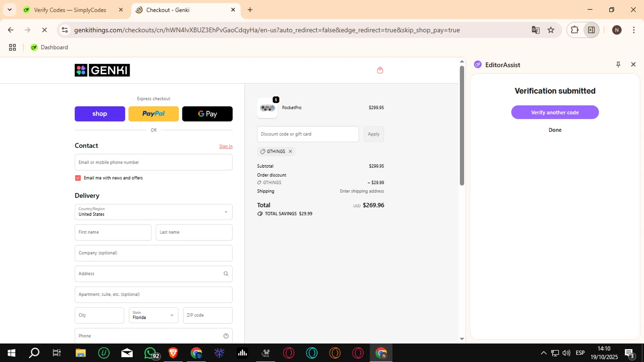Open the apps grid in bookmarks bar
The width and height of the screenshot is (644, 362).
tap(12, 47)
